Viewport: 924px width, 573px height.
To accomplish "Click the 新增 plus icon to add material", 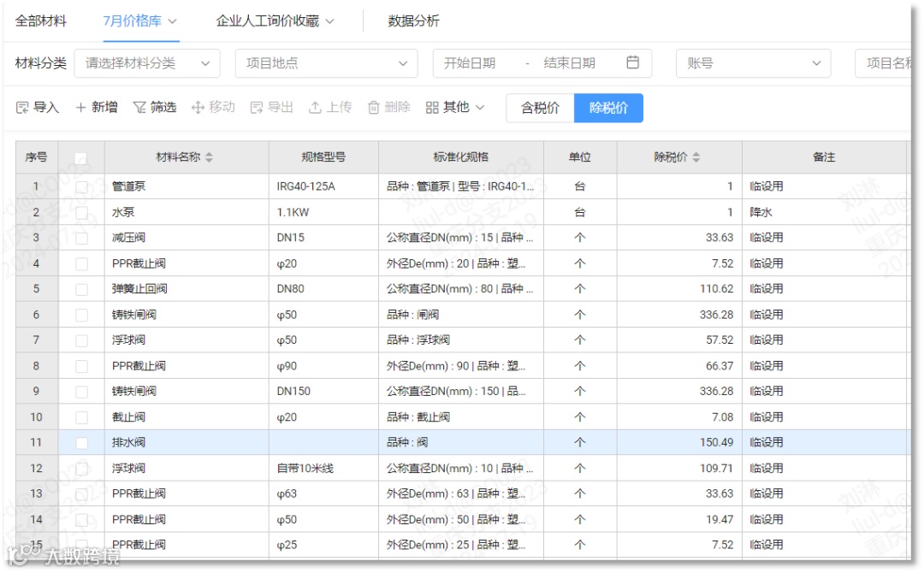I will [x=81, y=108].
